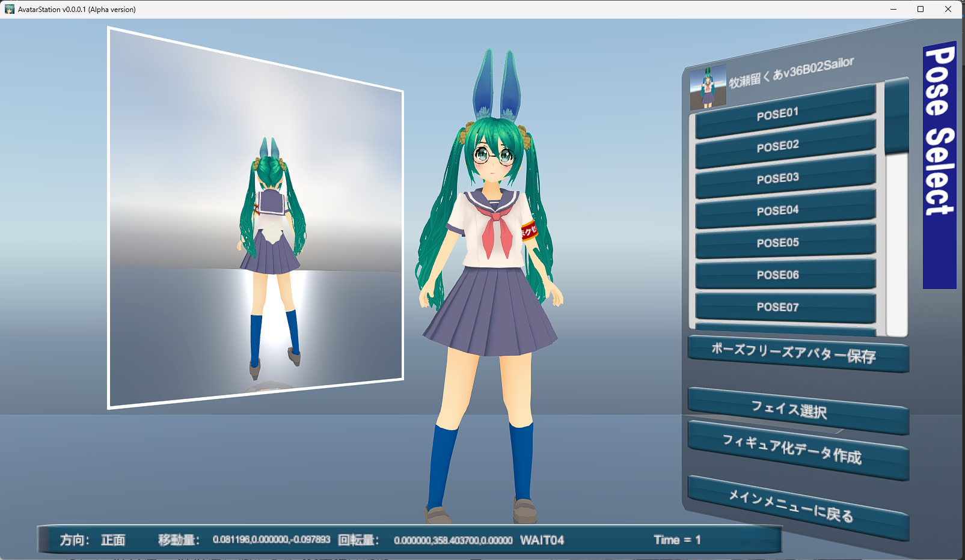Click the empty scrollbar track below the thumb

coord(896,240)
